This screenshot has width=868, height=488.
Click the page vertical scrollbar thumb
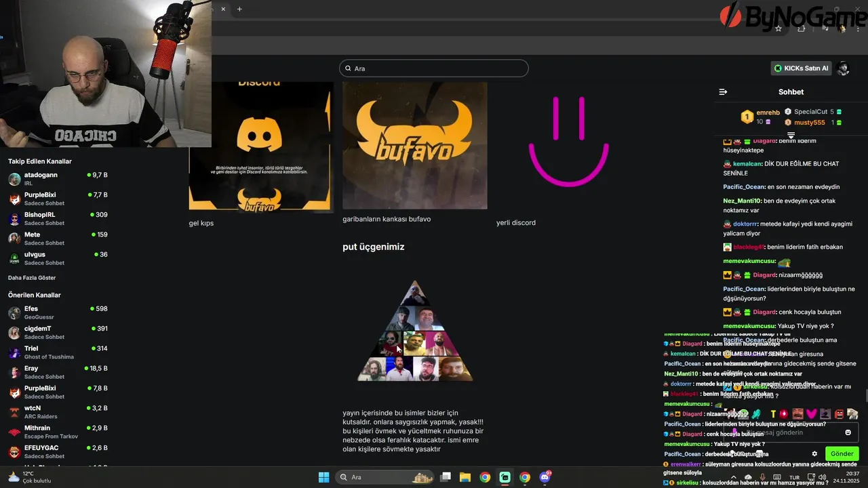(x=865, y=395)
